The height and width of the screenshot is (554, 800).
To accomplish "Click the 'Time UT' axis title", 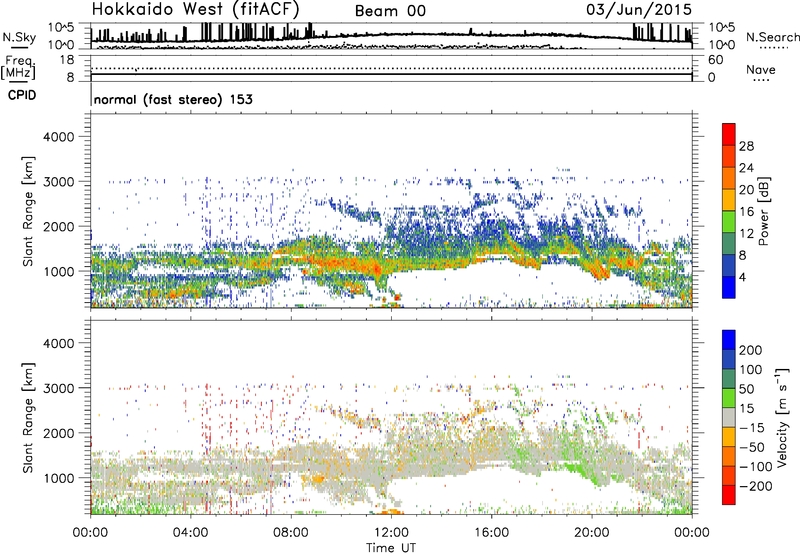I will click(391, 547).
